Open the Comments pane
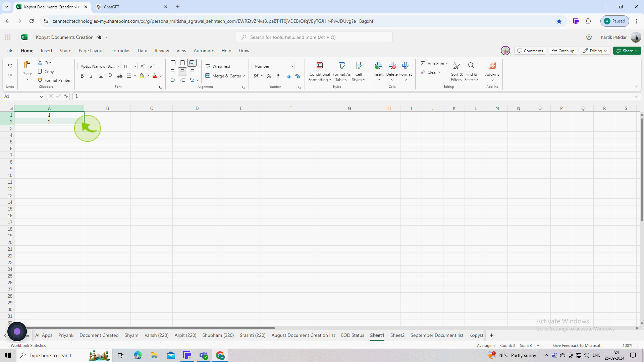 (x=530, y=51)
